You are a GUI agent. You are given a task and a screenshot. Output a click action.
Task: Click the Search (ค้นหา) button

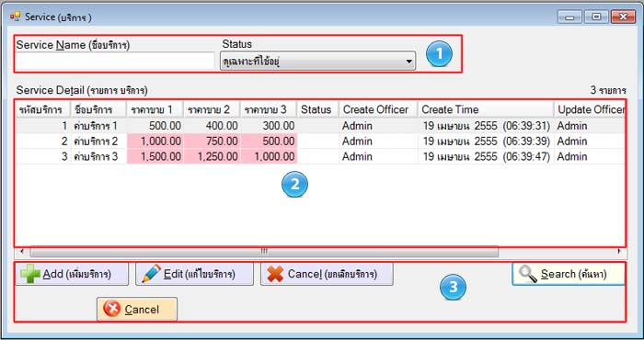click(x=568, y=274)
